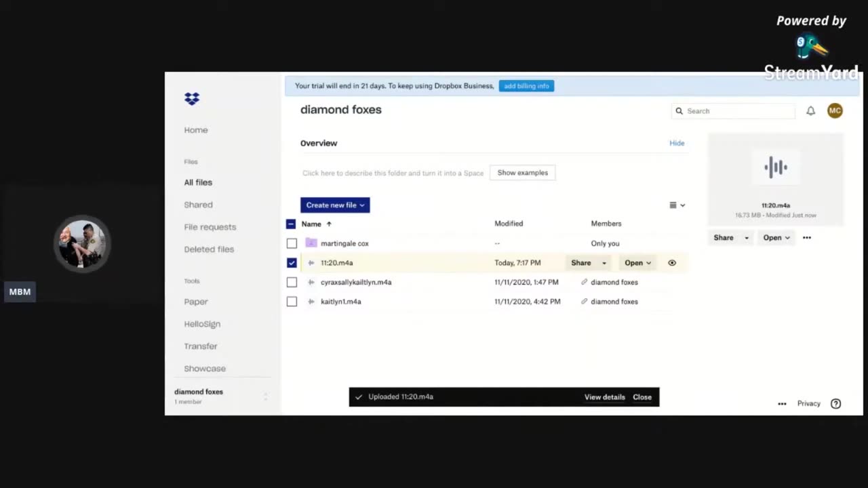Viewport: 868px width, 488px height.
Task: Close the upload notification
Action: click(x=642, y=397)
